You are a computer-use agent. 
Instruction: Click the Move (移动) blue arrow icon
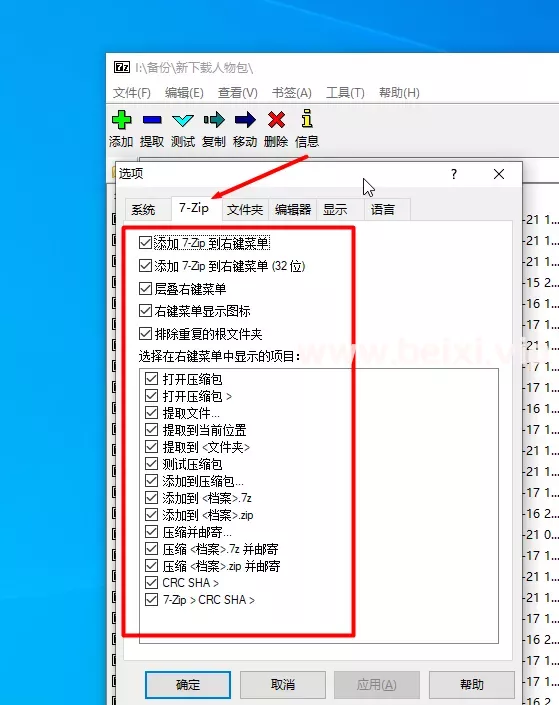245,120
